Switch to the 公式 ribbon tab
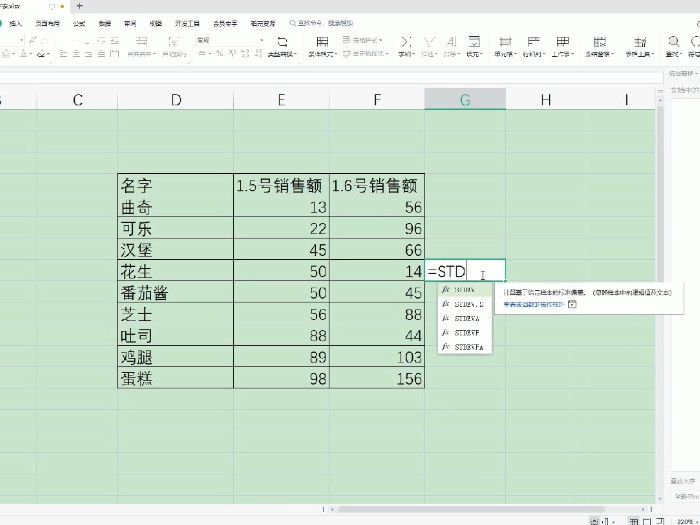This screenshot has width=700, height=525. click(x=79, y=23)
